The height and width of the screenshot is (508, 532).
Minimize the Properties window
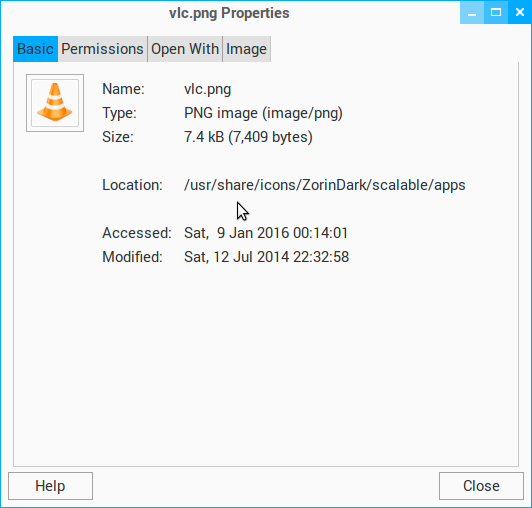tap(472, 13)
